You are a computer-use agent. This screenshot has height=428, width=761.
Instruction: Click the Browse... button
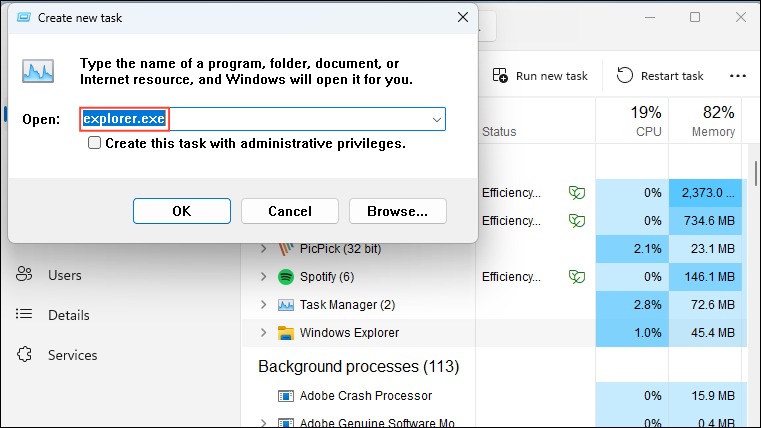(x=397, y=211)
